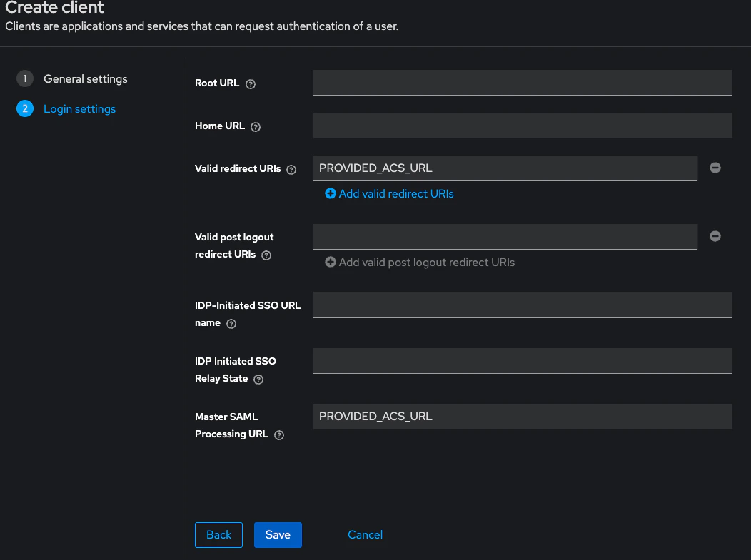View help for IDP-Initiated SSO URL name
Viewport: 751px width, 560px height.
point(231,324)
